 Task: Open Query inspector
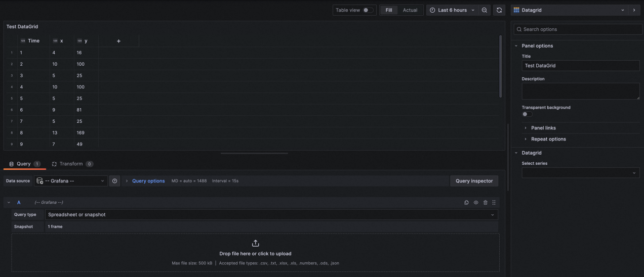click(x=474, y=181)
